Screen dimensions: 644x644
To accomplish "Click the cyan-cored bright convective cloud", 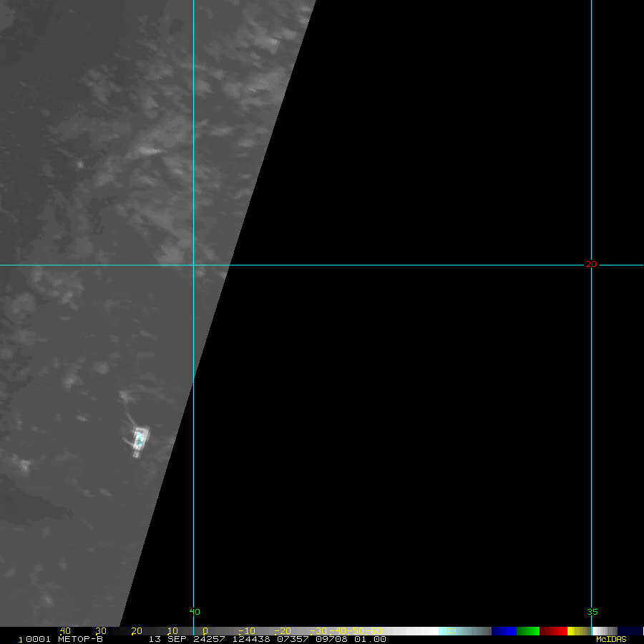I will [140, 439].
